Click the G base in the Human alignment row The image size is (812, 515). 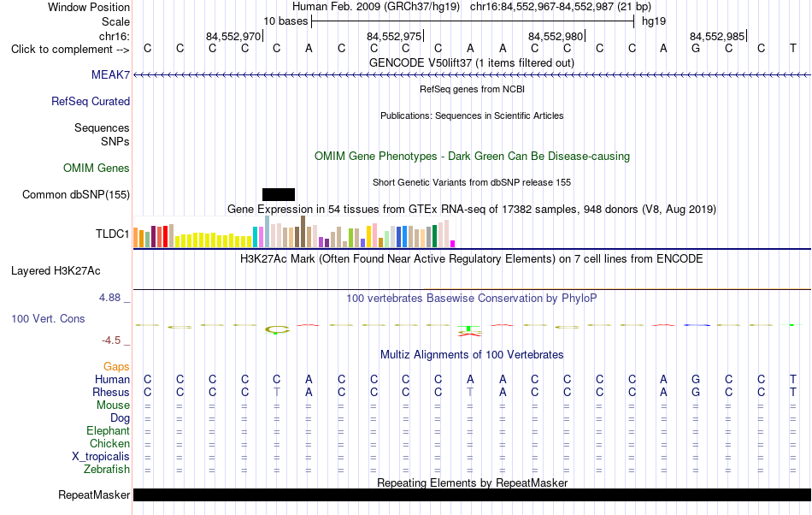pyautogui.click(x=696, y=380)
